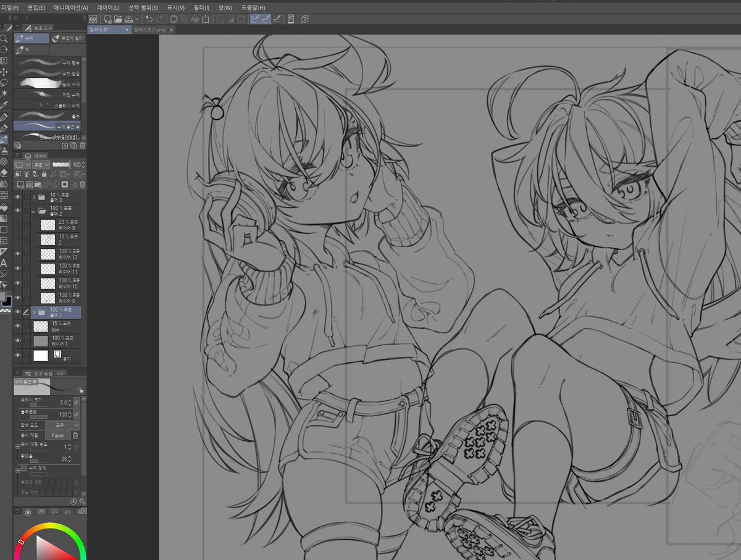This screenshot has height=560, width=741.
Task: Duplicate sub tool icon below brush list
Action: tap(73, 145)
